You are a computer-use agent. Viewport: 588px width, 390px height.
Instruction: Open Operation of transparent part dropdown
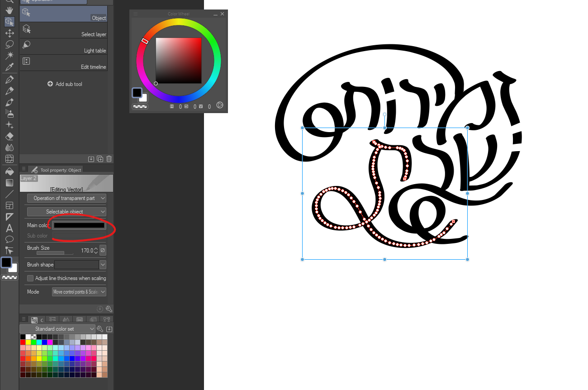coord(66,198)
